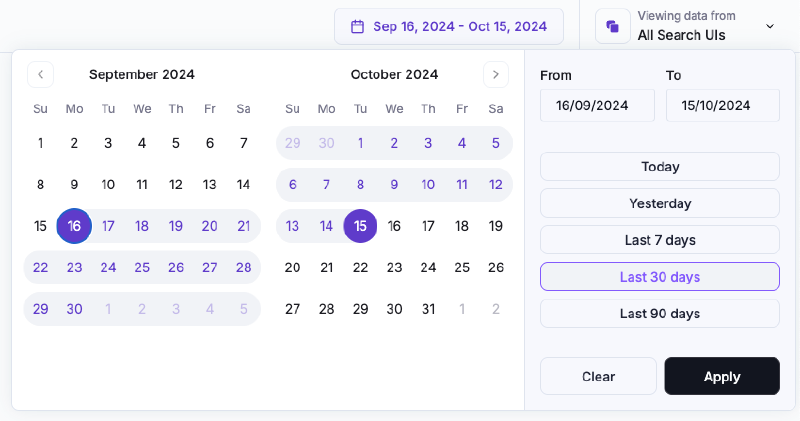Open the Viewing data from selector

click(x=688, y=26)
